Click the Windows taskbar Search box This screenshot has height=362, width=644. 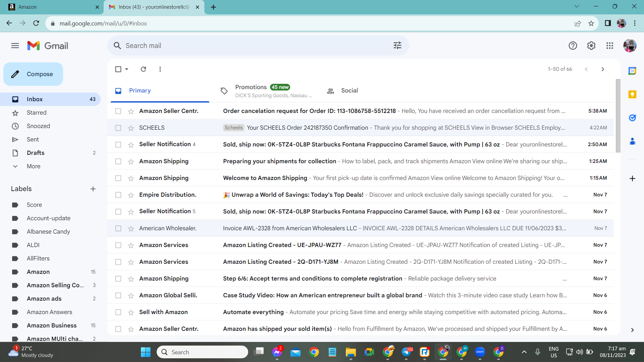pos(202,352)
